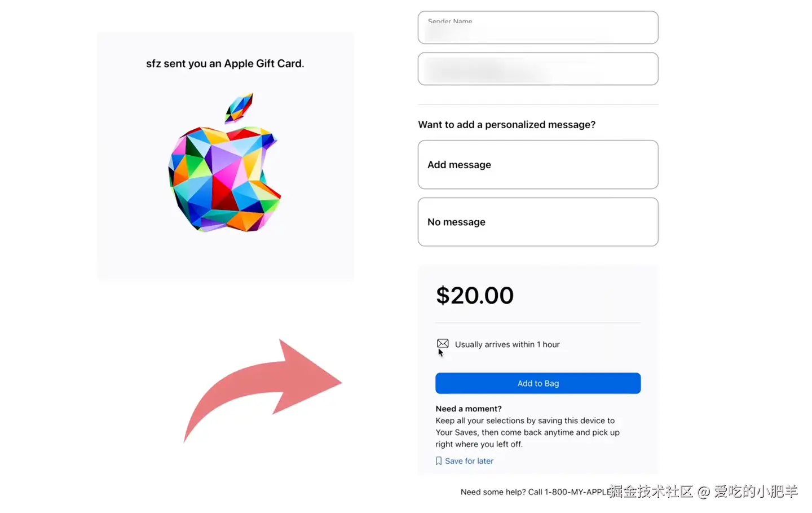Click the personalized message question heading
Image resolution: width=812 pixels, height=513 pixels.
(x=506, y=125)
